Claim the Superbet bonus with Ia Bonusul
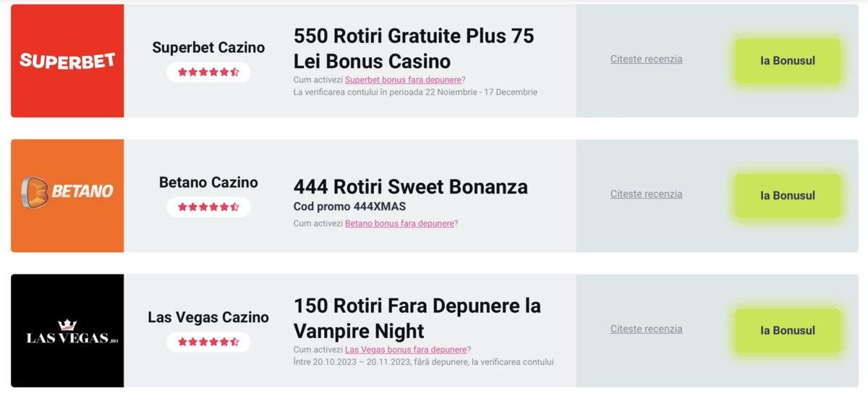The width and height of the screenshot is (868, 404). [788, 61]
